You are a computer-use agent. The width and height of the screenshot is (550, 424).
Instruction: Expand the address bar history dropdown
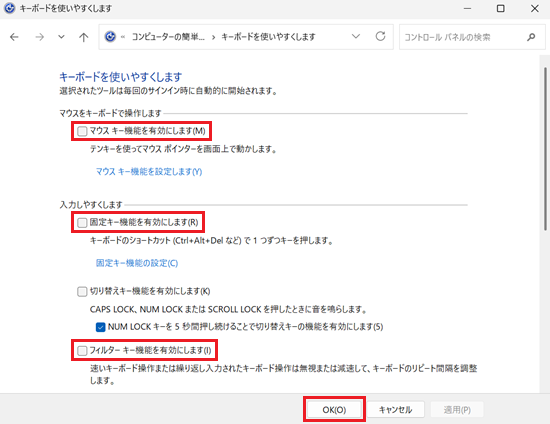coord(356,36)
